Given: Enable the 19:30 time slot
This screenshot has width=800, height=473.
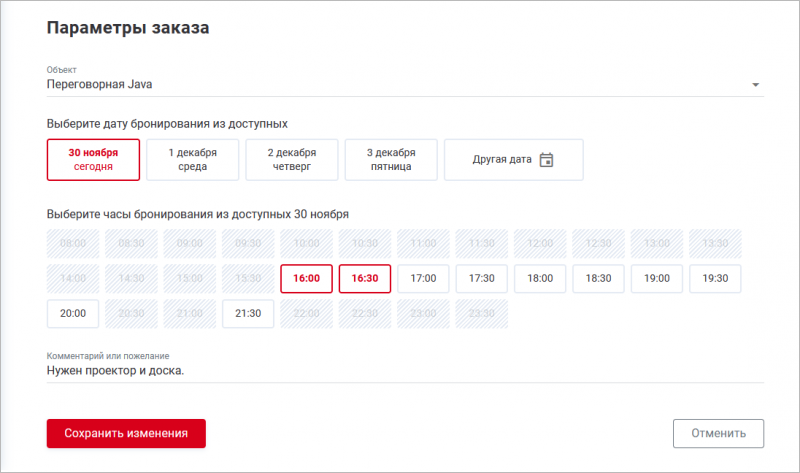Looking at the screenshot, I should point(715,278).
